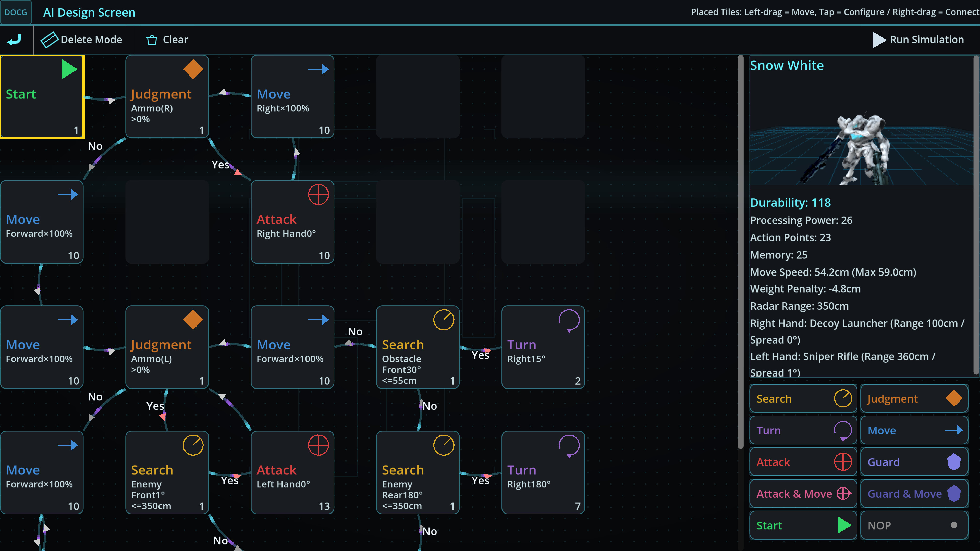Open the Search Enemy Front1° tile
Screen dimensions: 980x551
[x=167, y=472]
